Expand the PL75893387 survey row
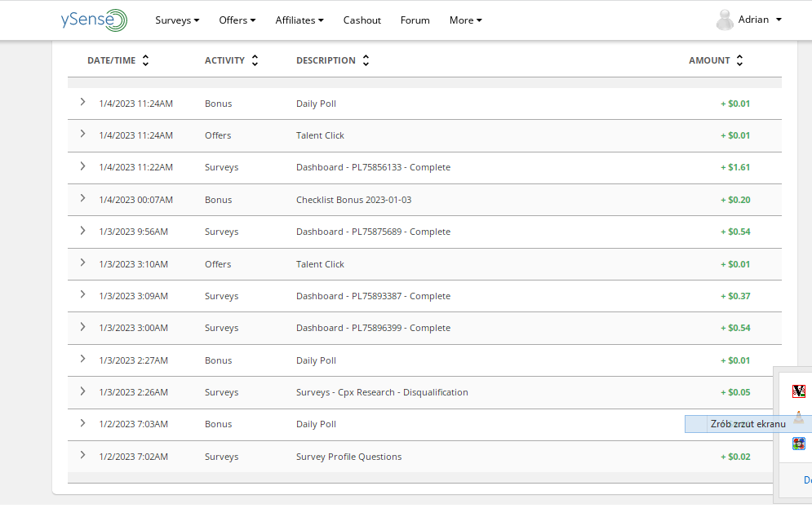This screenshot has width=812, height=508. (x=82, y=294)
